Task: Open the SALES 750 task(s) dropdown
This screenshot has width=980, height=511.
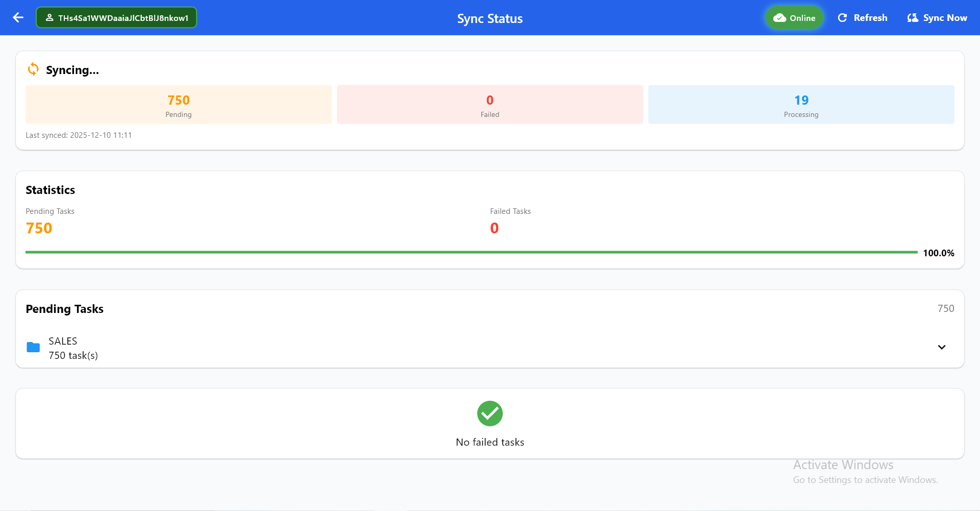Action: click(x=942, y=347)
